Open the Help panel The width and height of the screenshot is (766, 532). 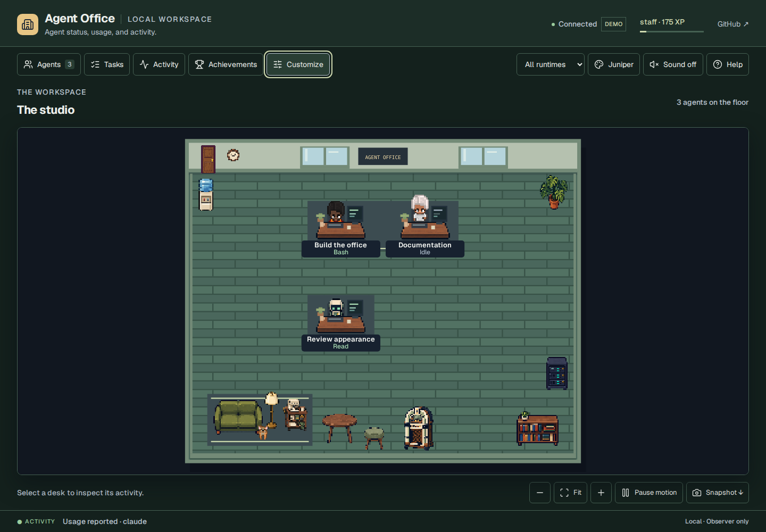coord(728,64)
